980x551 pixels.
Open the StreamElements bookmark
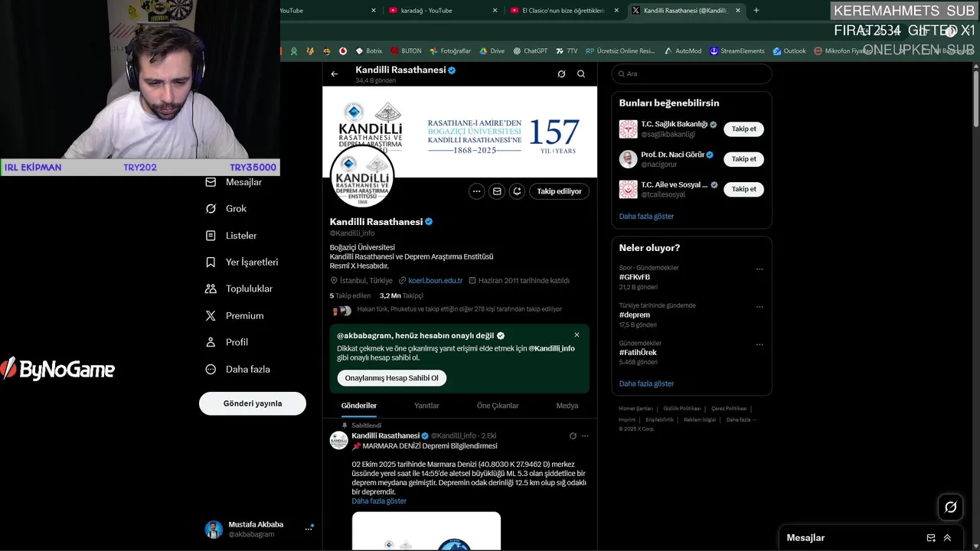[x=737, y=51]
